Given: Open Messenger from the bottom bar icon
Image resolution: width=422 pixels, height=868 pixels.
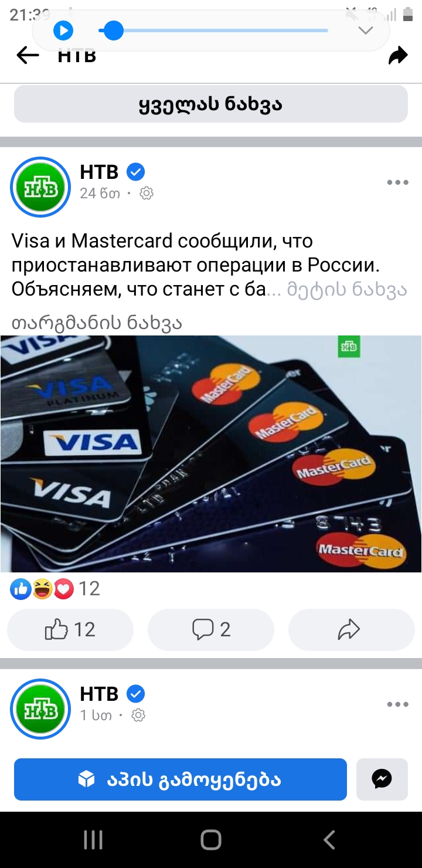Looking at the screenshot, I should (382, 779).
